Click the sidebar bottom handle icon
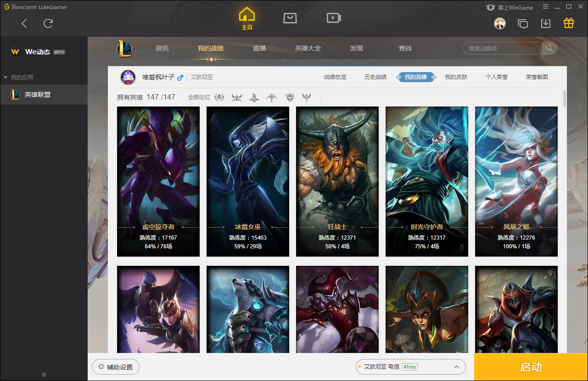The height and width of the screenshot is (381, 588). click(44, 375)
